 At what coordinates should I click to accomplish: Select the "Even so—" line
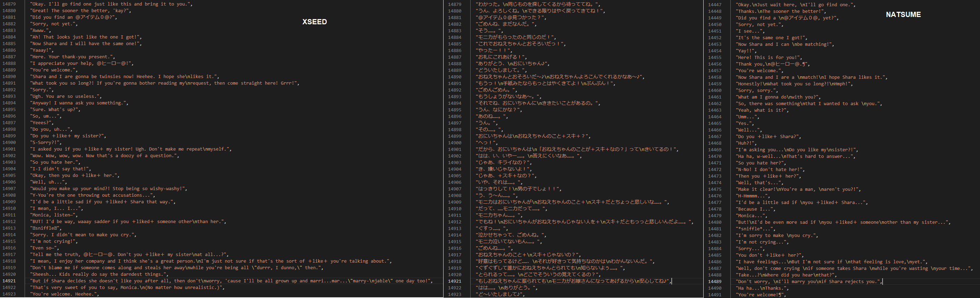tap(44, 248)
